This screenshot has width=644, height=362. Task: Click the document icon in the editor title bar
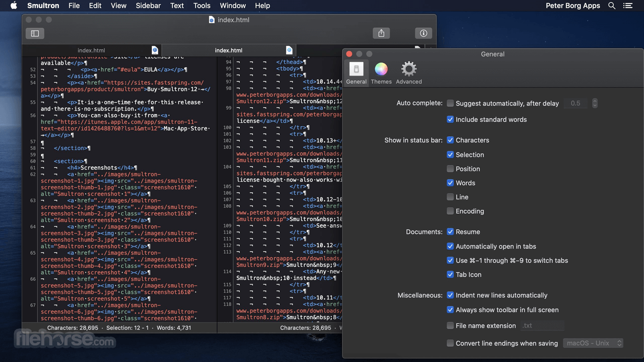coord(212,20)
